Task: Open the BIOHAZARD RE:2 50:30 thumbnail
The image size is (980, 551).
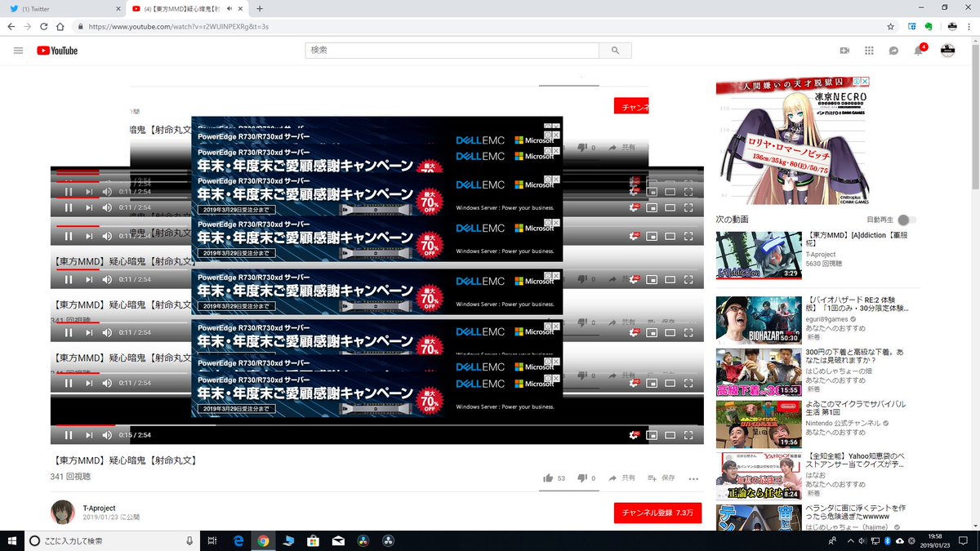Action: click(759, 320)
